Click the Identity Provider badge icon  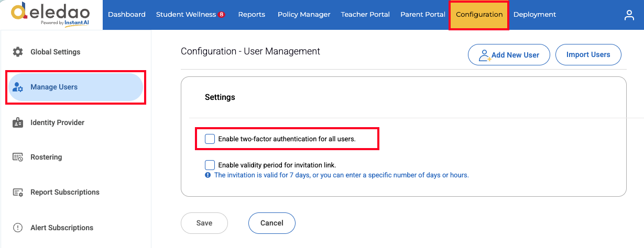click(x=18, y=122)
